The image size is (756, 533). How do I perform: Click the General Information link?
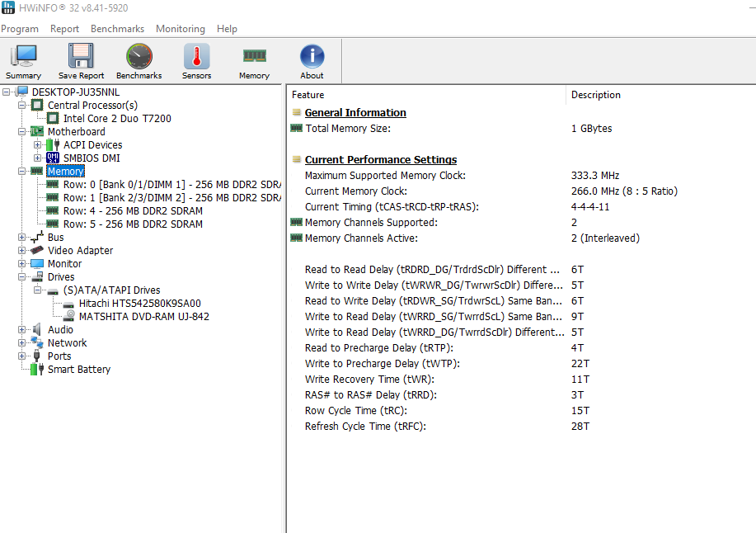coord(355,112)
